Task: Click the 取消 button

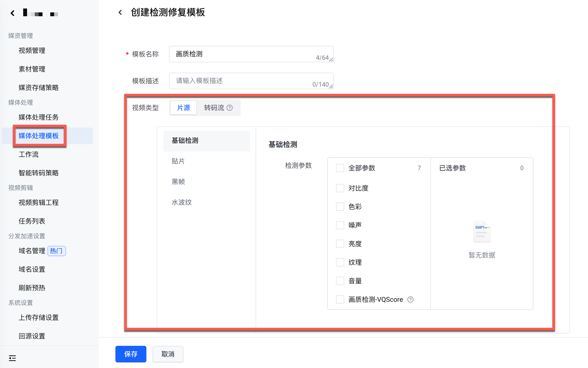Action: (168, 354)
